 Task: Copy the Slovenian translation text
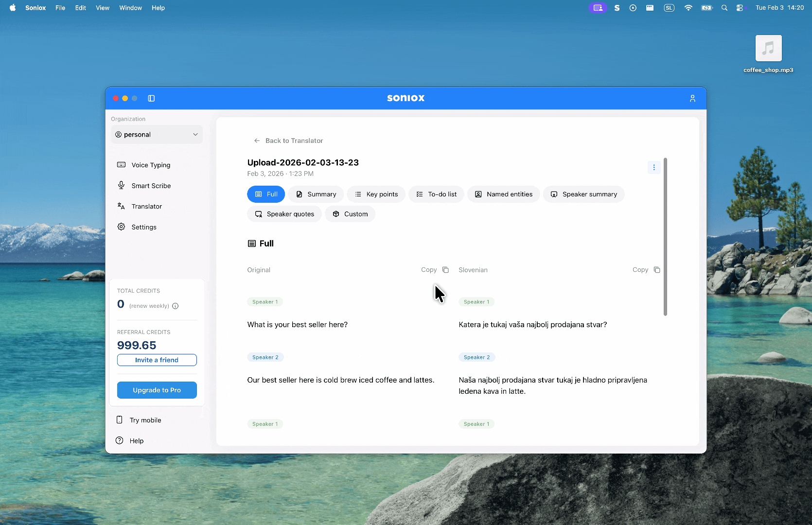(x=646, y=270)
